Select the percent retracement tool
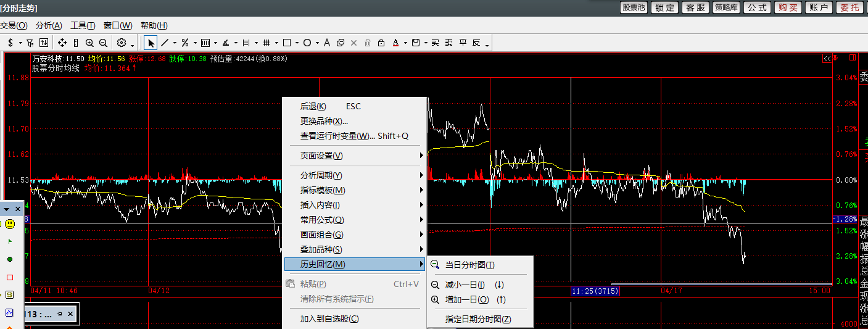The width and height of the screenshot is (868, 329). [x=185, y=43]
